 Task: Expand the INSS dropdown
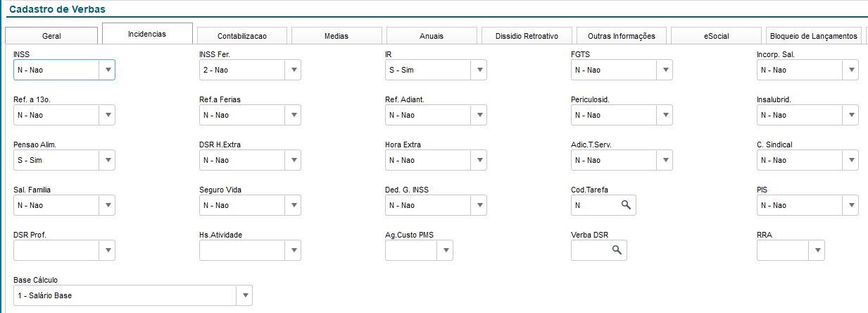coord(107,70)
